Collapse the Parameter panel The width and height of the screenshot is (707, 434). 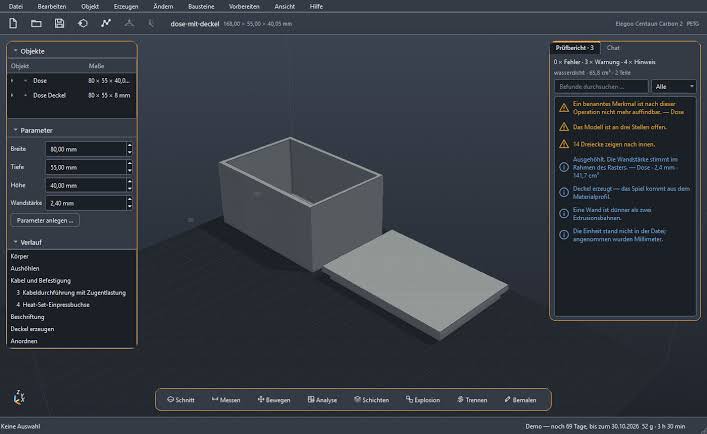click(x=15, y=130)
